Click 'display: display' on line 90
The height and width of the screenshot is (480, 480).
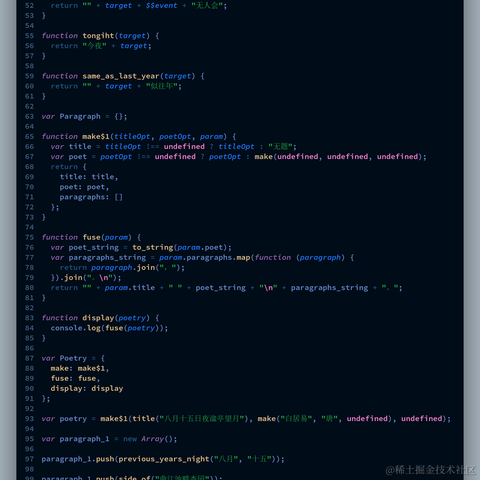point(87,388)
